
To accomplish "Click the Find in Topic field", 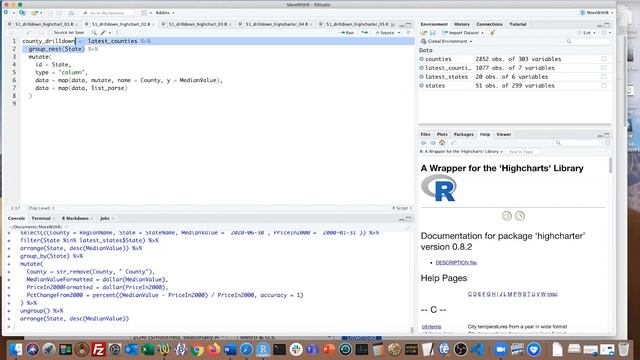I will (522, 152).
